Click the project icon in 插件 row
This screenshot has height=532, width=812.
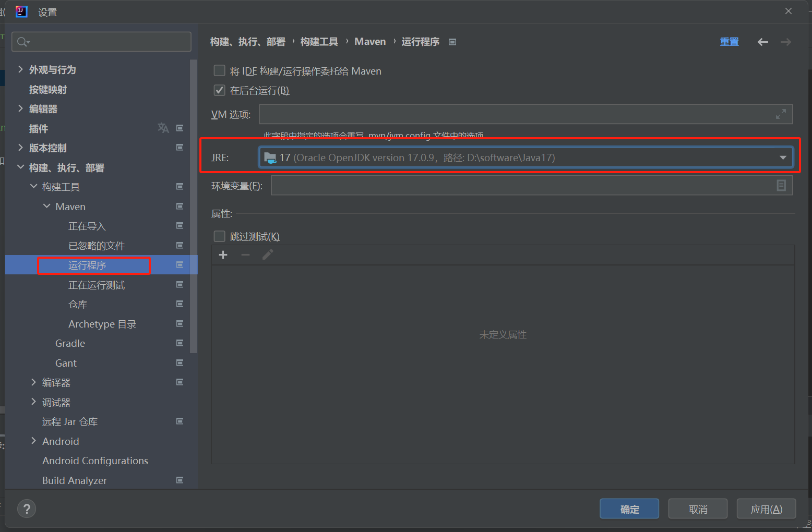pyautogui.click(x=180, y=128)
